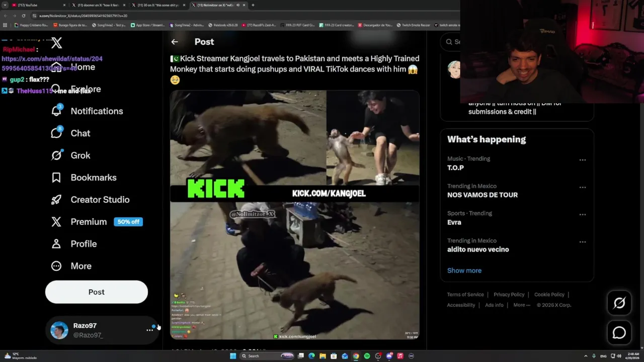The width and height of the screenshot is (644, 362).
Task: Open File Explorer from the taskbar
Action: 323,356
